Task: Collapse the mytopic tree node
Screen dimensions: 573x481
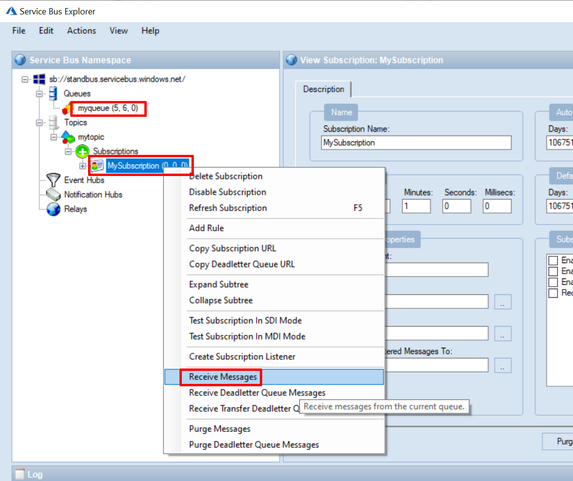Action: (54, 137)
